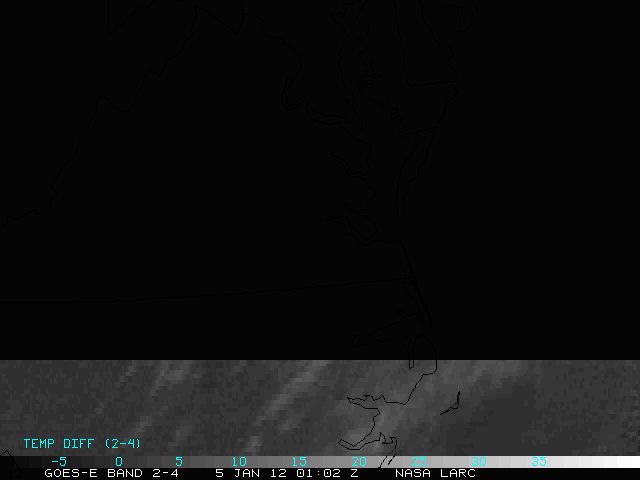Select the 10 value on the grayscale legend
Image resolution: width=640 pixels, height=480 pixels.
(x=239, y=461)
